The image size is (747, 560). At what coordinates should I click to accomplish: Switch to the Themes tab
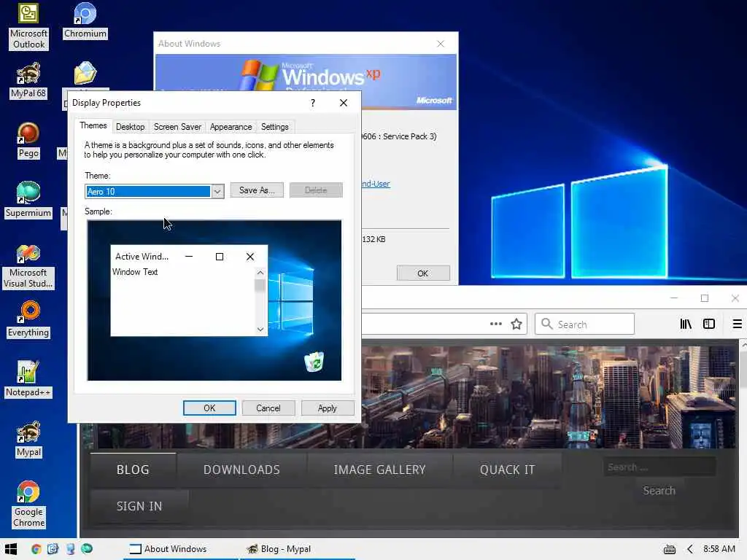[x=93, y=125]
